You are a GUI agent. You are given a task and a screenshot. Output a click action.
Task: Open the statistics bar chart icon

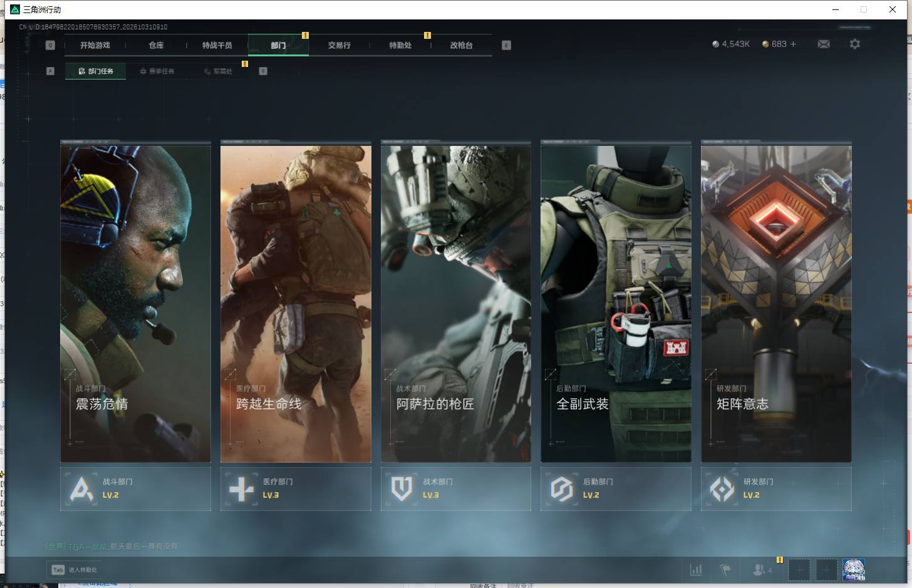click(x=696, y=570)
